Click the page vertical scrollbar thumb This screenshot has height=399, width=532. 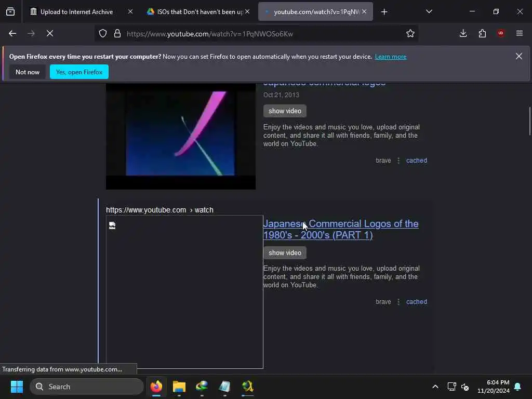pyautogui.click(x=529, y=122)
